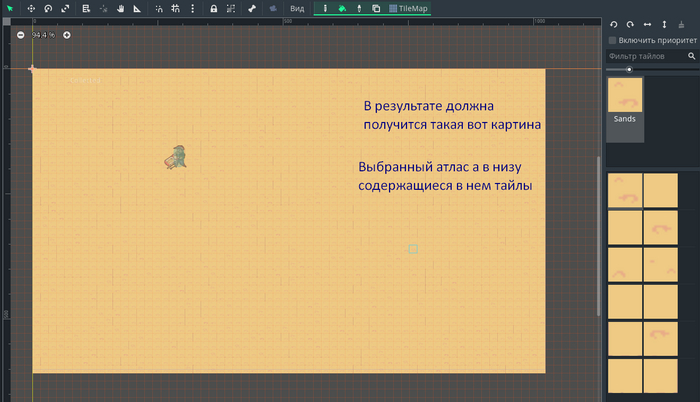This screenshot has width=700, height=402.
Task: Choose the Pan Mode hand tool
Action: 120,8
